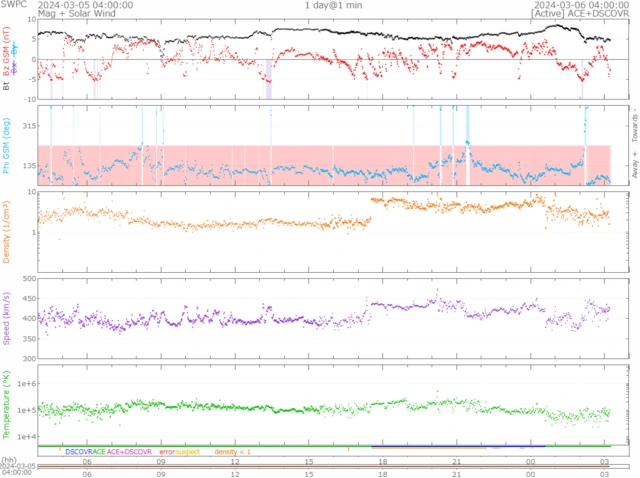
Task: Click the black 'Bt' axis label
Action: pyautogui.click(x=7, y=86)
